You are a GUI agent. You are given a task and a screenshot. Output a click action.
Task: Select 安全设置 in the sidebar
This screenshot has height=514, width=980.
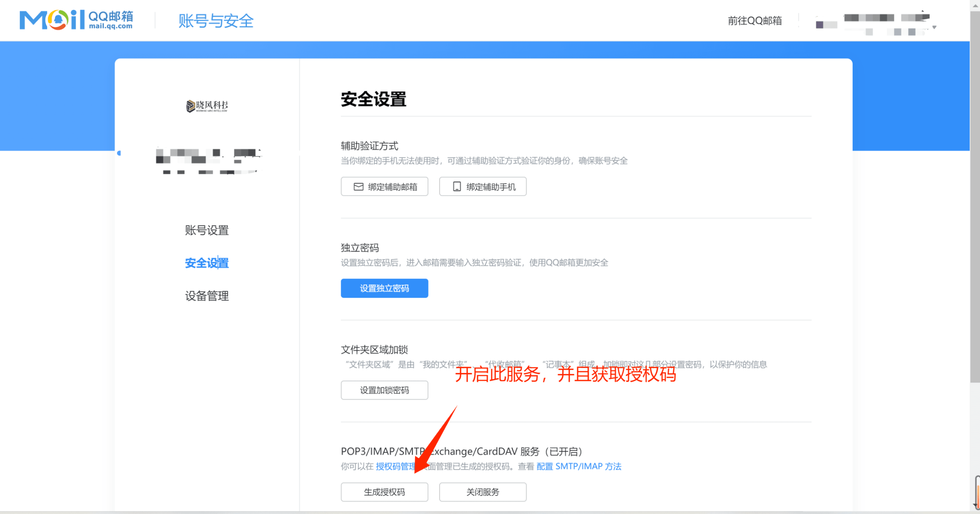207,263
